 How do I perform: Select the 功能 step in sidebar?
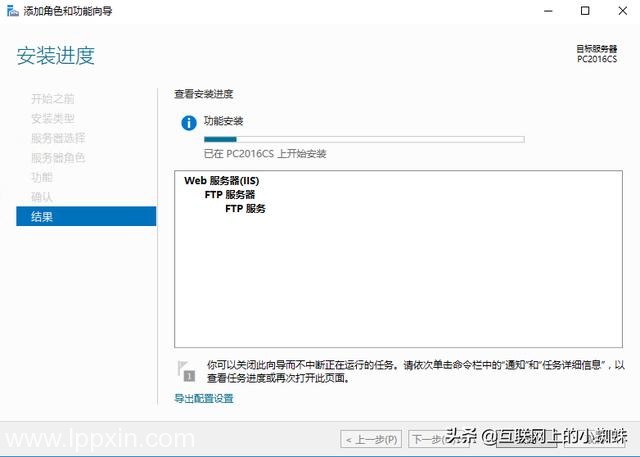click(42, 177)
